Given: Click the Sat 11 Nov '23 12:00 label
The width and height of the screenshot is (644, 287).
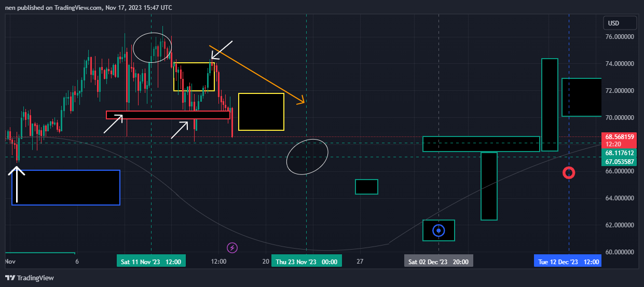Looking at the screenshot, I should point(151,262).
